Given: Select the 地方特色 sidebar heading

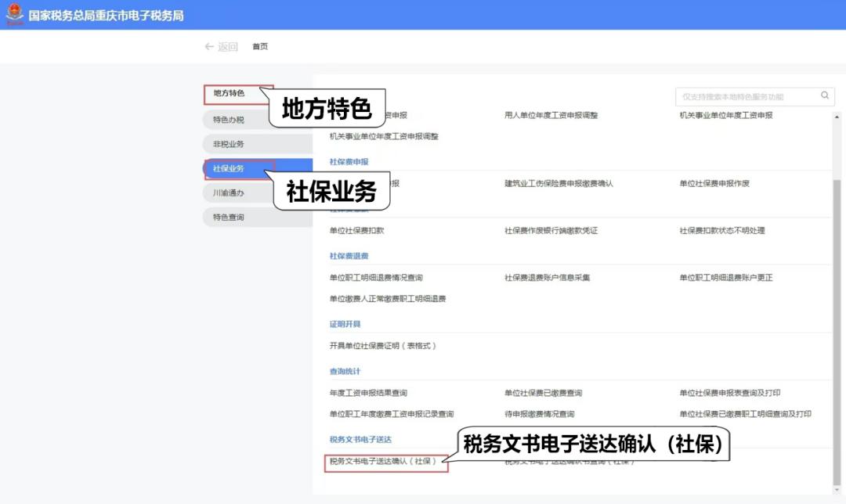Looking at the screenshot, I should tap(230, 93).
